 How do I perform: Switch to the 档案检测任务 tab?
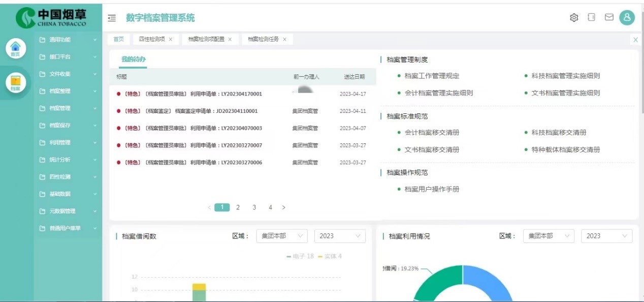263,39
